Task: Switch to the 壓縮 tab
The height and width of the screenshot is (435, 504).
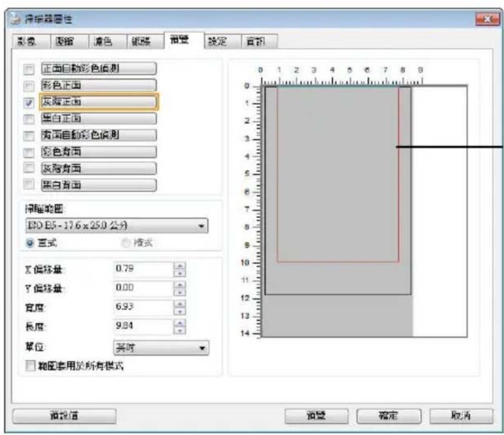Action: (x=69, y=41)
